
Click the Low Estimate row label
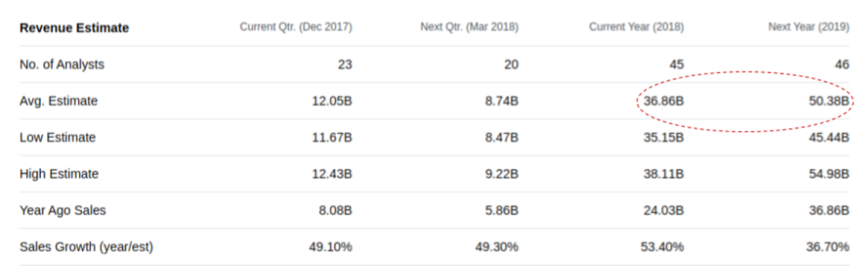pyautogui.click(x=57, y=137)
